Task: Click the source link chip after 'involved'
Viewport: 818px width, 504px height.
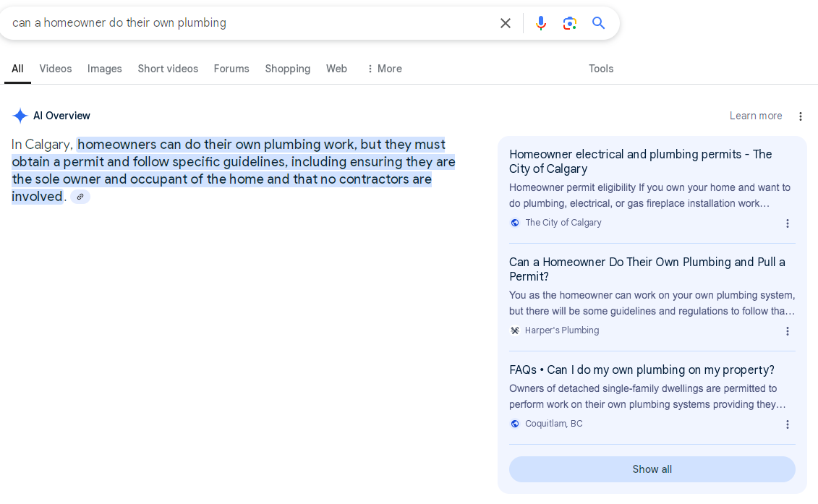Action: (x=80, y=197)
